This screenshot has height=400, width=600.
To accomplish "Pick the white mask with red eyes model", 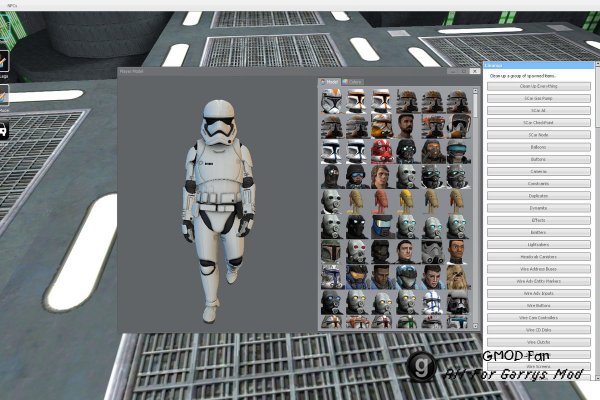I will [x=356, y=252].
